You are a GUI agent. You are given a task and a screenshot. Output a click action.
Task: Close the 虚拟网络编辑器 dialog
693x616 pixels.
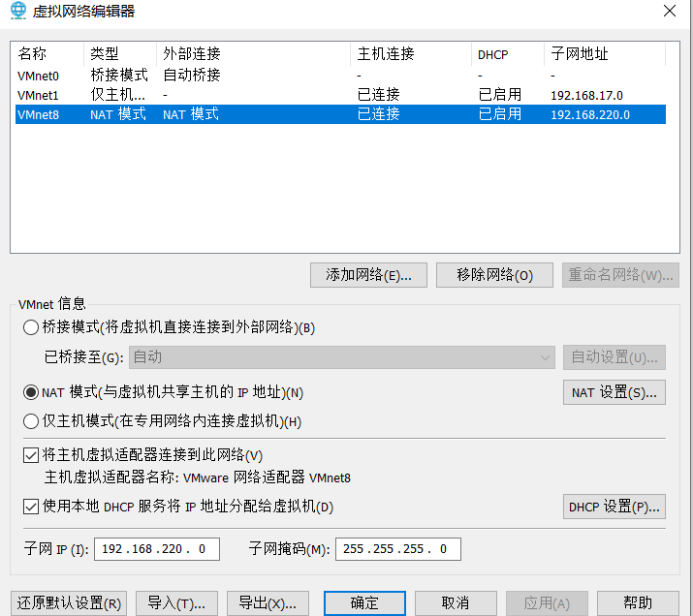tap(669, 11)
